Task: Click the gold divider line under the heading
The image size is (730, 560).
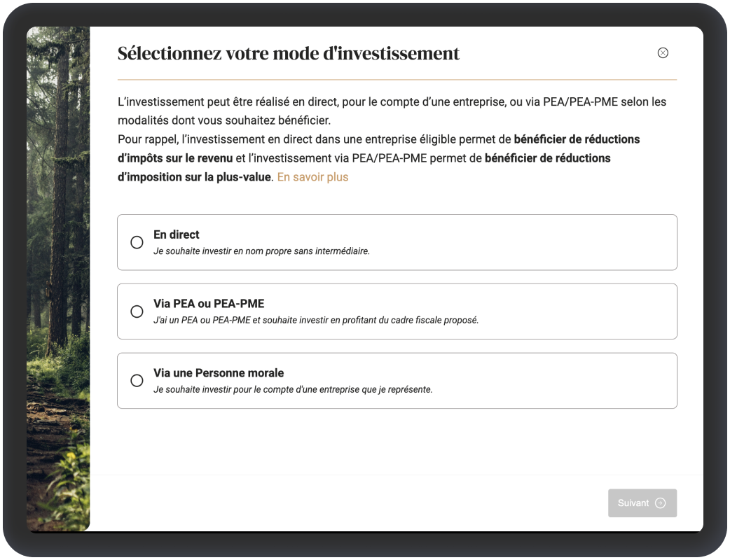Action: pyautogui.click(x=397, y=80)
